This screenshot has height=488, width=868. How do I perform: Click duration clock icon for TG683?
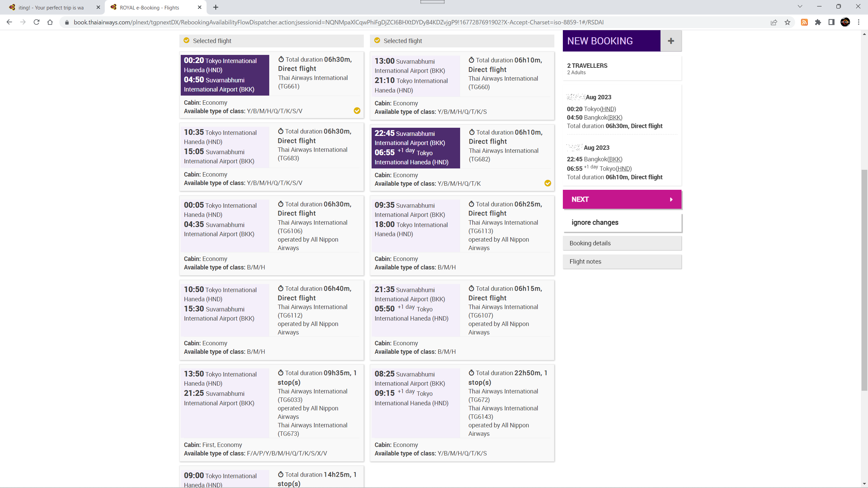pos(281,131)
